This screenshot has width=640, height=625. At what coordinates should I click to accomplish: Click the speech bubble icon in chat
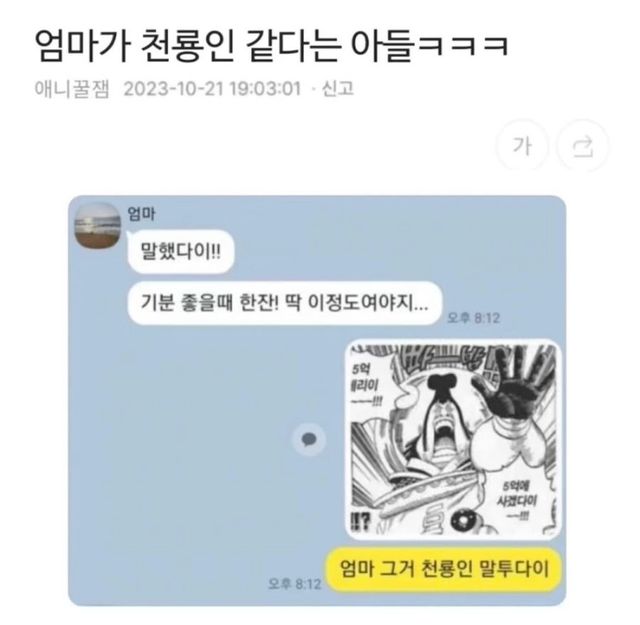(x=309, y=439)
